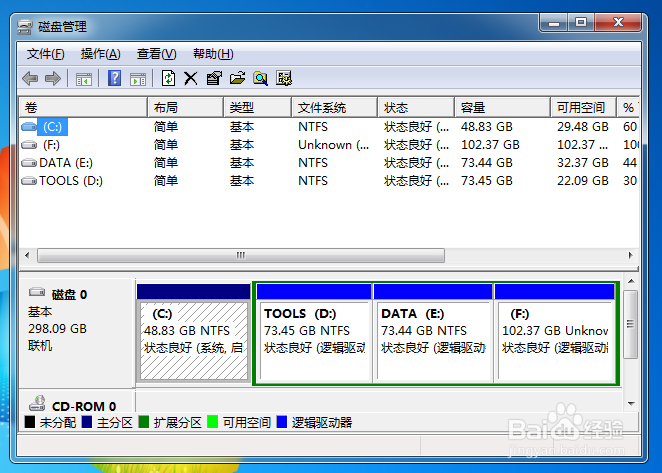
Task: Sort by the 布局 column header
Action: (x=185, y=108)
